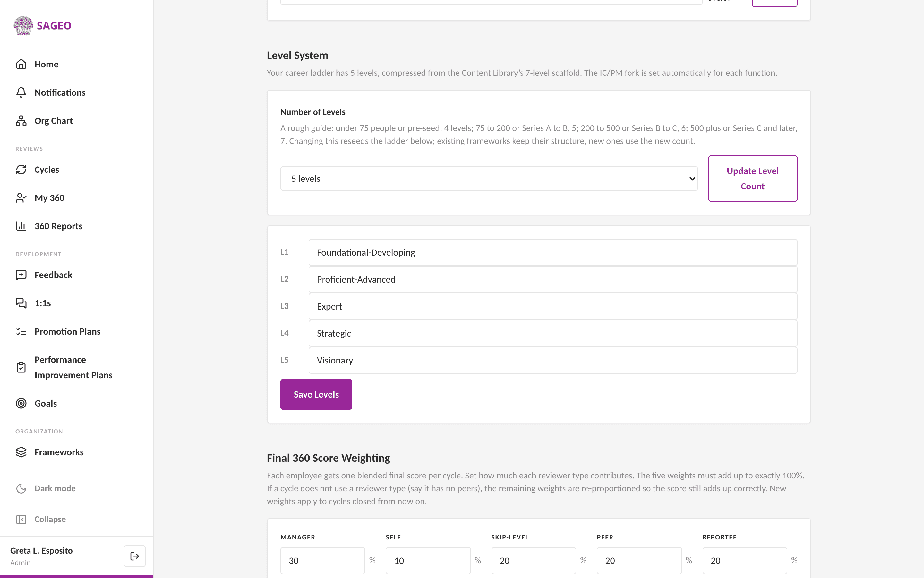Open the Org Chart icon
This screenshot has height=578, width=924.
(x=21, y=120)
